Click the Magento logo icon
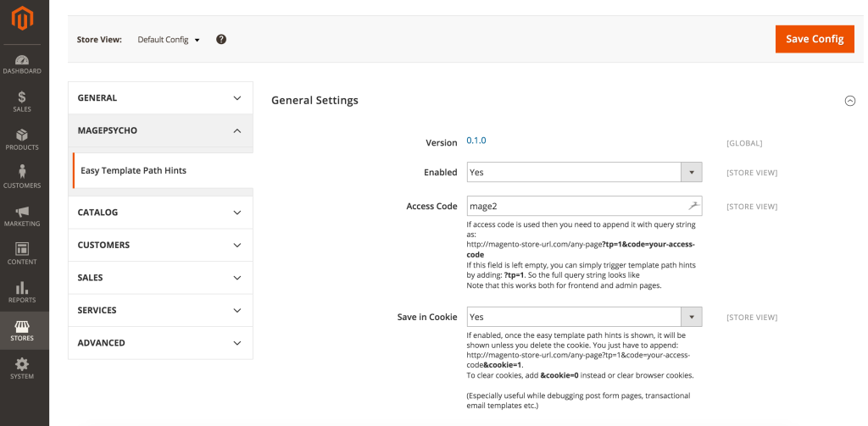868x426 pixels. 22,19
